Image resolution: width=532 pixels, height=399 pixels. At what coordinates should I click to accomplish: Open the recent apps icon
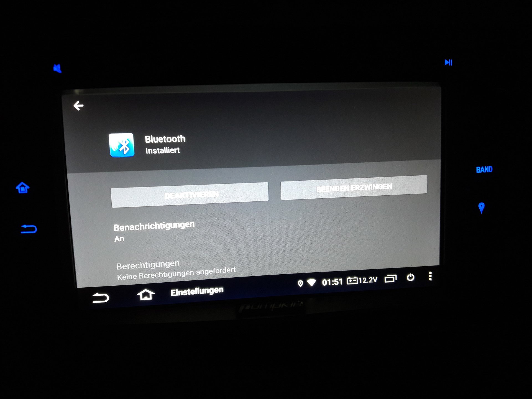click(x=391, y=278)
